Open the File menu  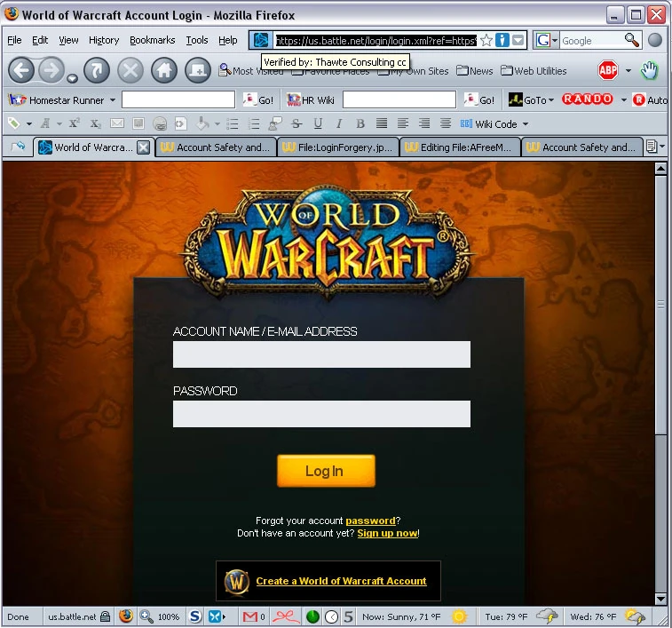[14, 40]
